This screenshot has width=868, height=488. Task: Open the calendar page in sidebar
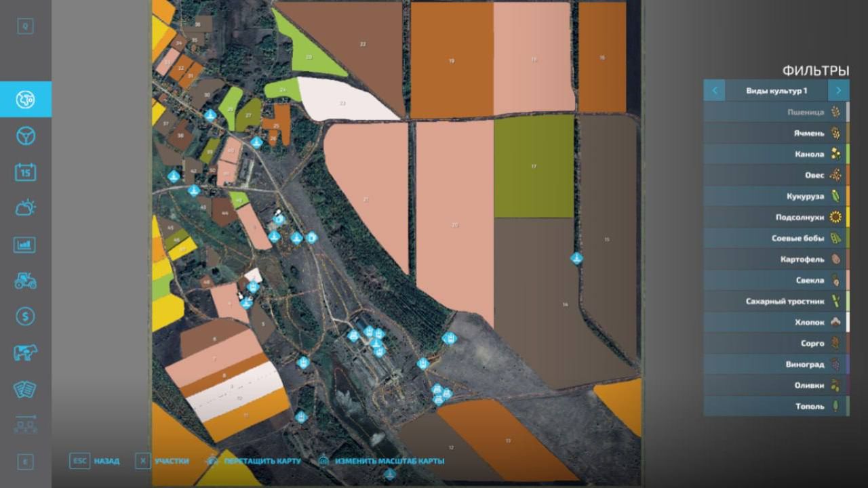point(25,172)
